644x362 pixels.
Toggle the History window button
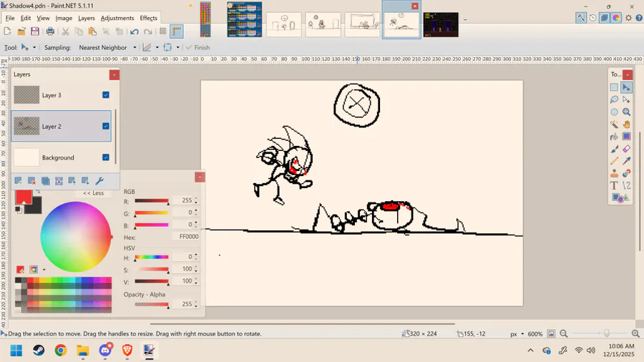592,18
